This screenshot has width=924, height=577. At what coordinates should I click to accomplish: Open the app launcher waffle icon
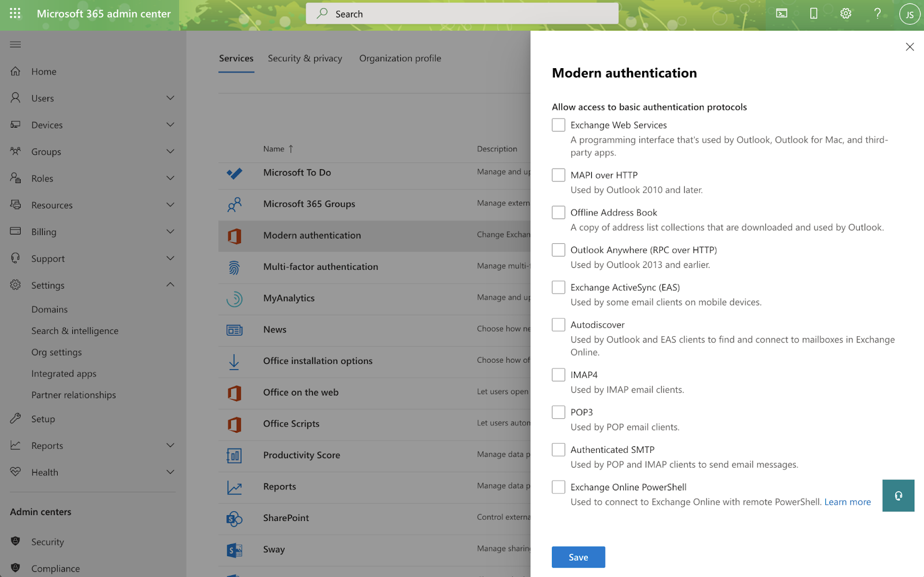tap(15, 13)
